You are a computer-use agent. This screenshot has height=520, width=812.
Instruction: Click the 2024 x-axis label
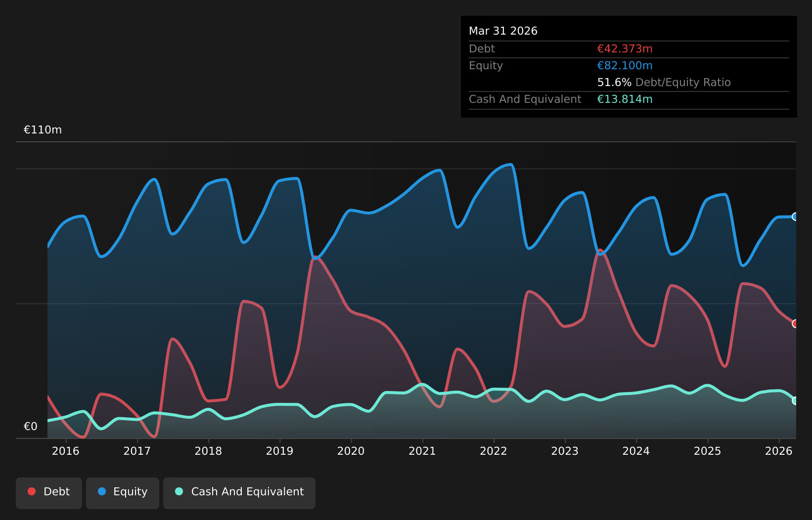pos(636,451)
